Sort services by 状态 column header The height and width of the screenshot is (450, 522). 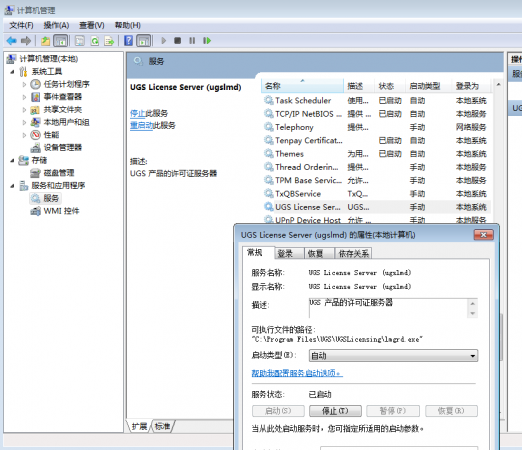click(390, 86)
